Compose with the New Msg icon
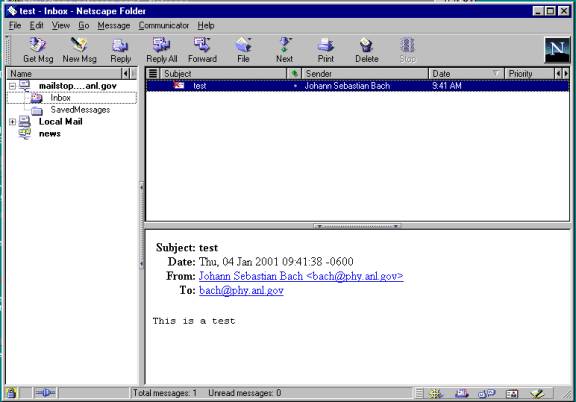Image resolution: width=576 pixels, height=402 pixels. [x=79, y=45]
